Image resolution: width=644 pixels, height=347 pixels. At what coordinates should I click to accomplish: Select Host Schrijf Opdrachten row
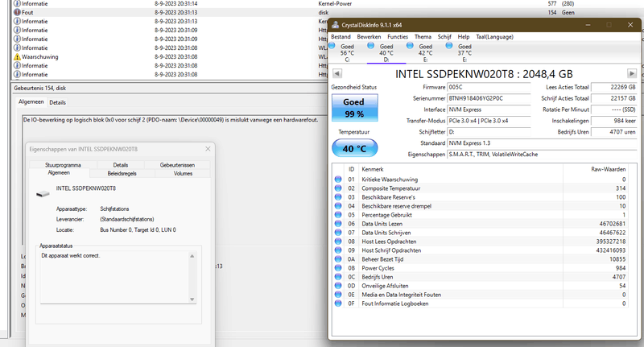click(x=481, y=250)
